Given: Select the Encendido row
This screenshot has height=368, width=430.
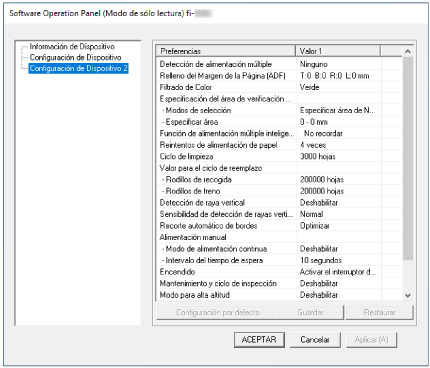Looking at the screenshot, I should [x=279, y=272].
